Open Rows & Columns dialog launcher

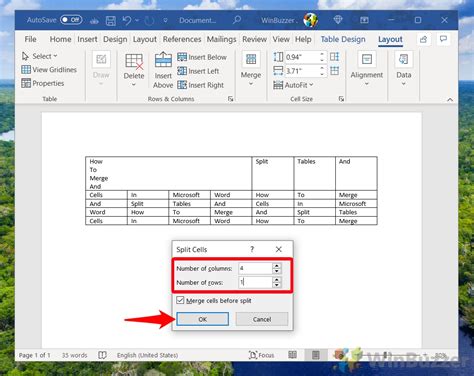point(230,99)
